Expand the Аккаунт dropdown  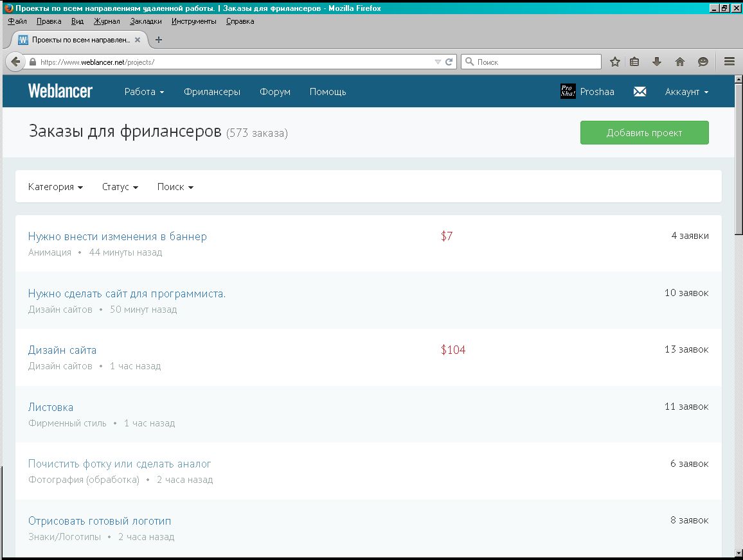point(686,92)
